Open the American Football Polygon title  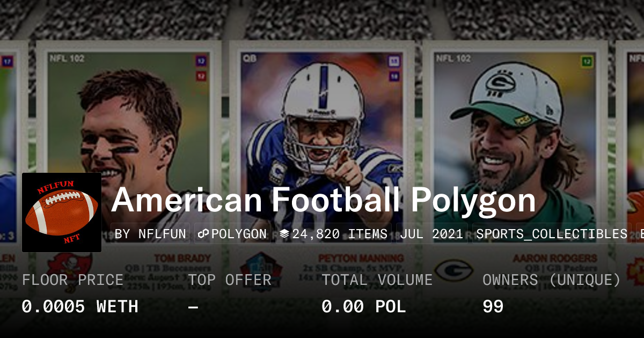coord(324,201)
